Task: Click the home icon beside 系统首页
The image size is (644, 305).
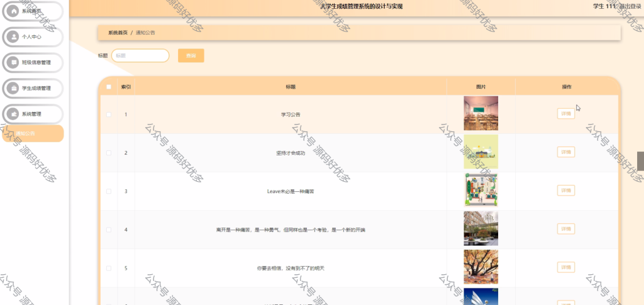Action: 14,11
